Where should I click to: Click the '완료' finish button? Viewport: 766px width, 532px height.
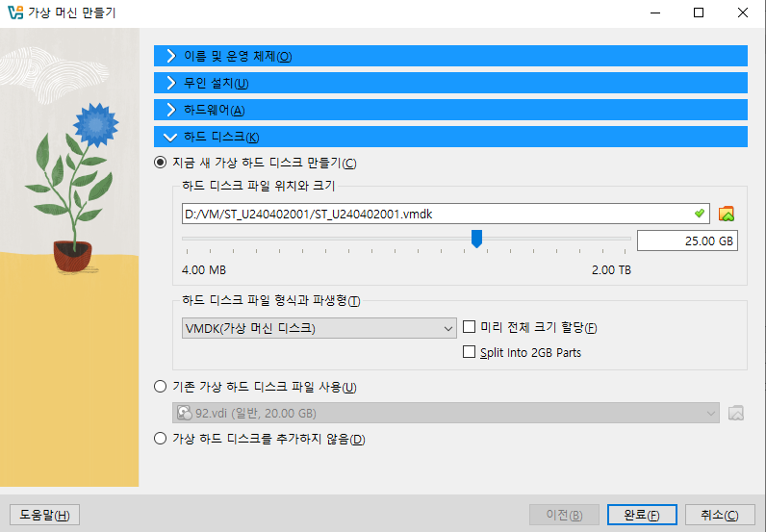coord(642,515)
